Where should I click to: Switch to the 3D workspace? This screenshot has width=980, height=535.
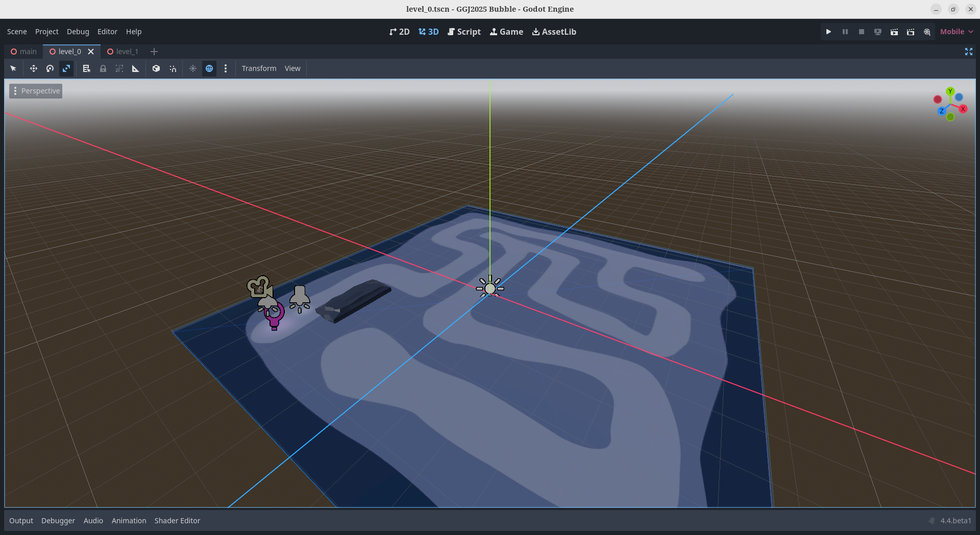[428, 32]
